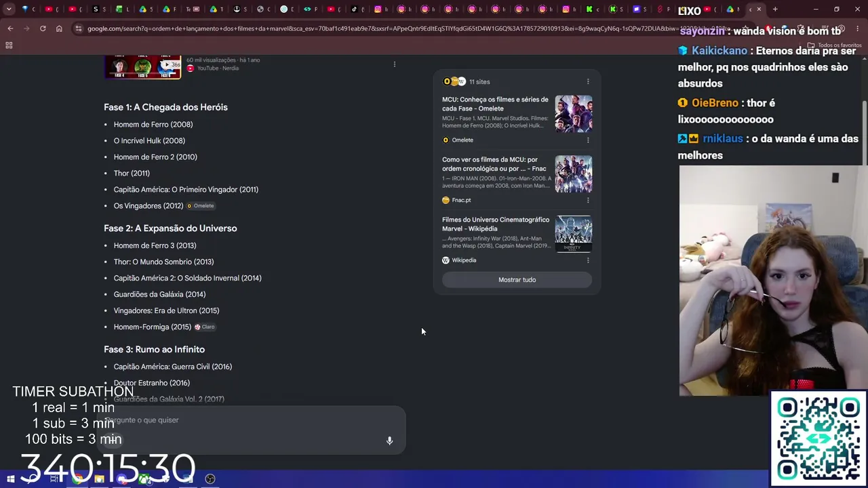Open the tab search dropdown

click(x=9, y=9)
